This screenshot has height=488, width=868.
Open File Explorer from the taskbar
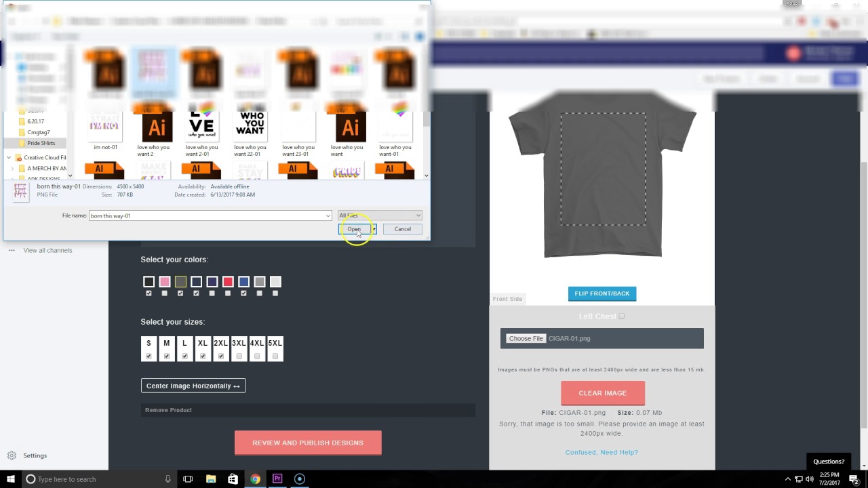coord(210,479)
